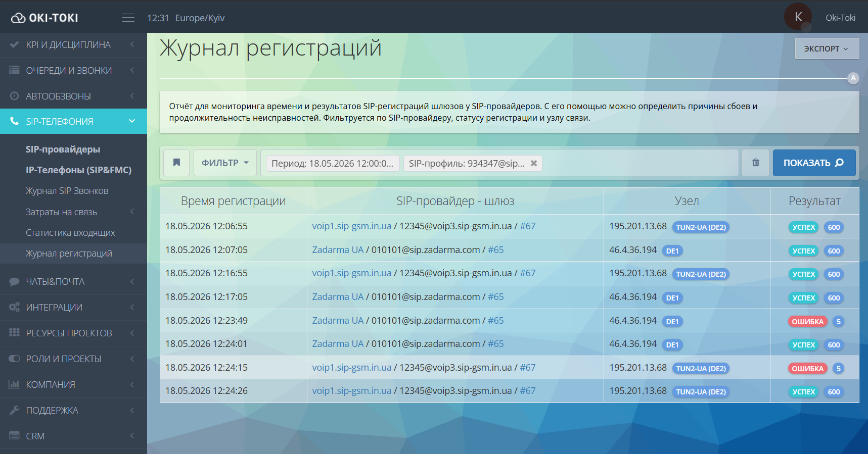The image size is (868, 454).
Task: Click the КРІ И ДИСЦИПЛИНА checkmark icon
Action: [x=14, y=44]
